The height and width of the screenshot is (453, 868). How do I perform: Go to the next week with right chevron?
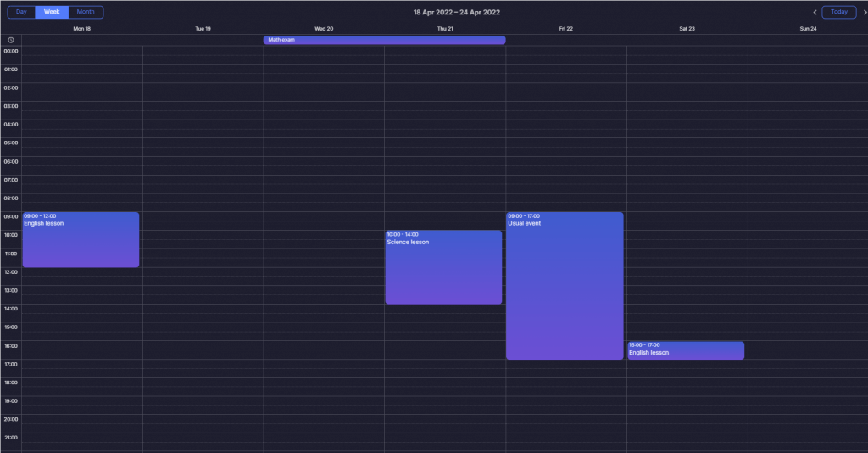point(864,12)
